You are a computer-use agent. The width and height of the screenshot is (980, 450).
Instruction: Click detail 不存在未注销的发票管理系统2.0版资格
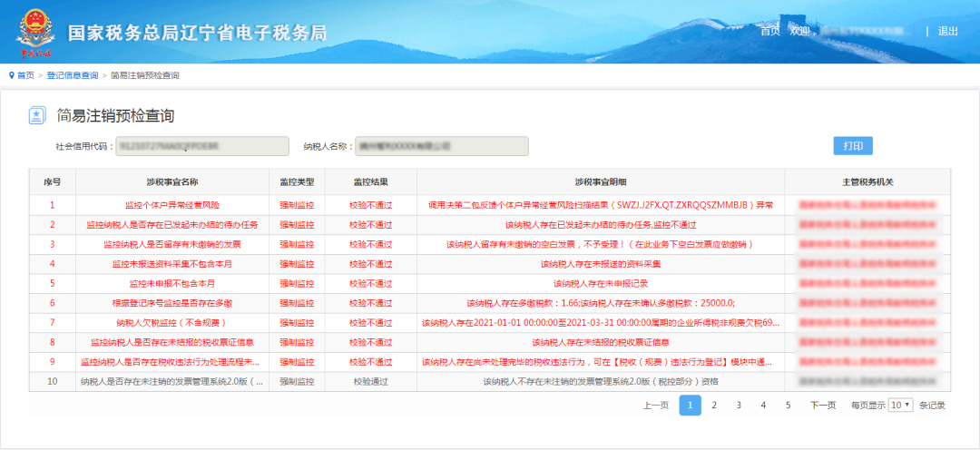click(601, 381)
